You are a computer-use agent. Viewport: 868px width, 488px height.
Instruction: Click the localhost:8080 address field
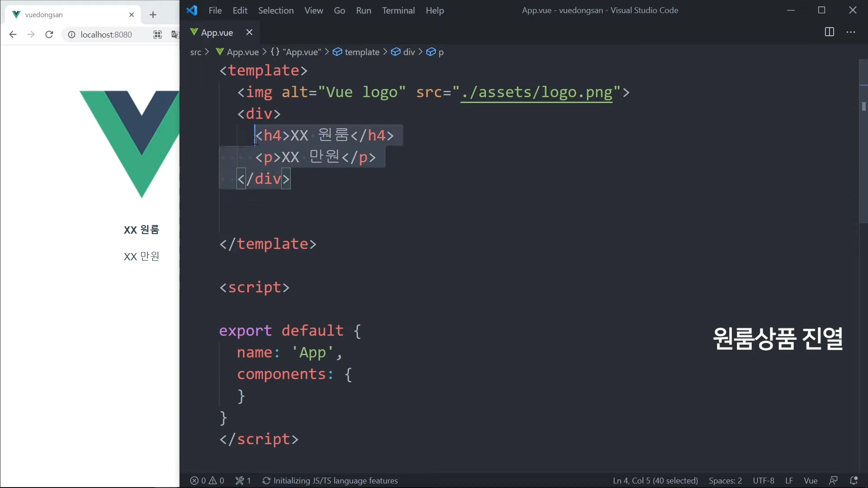pyautogui.click(x=106, y=34)
